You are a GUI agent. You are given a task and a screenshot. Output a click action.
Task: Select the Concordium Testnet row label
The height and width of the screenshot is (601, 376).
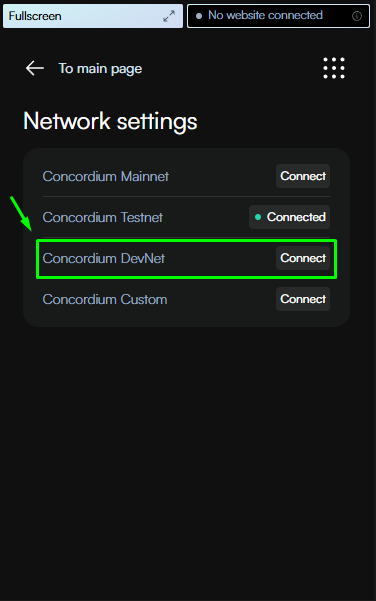click(x=102, y=217)
